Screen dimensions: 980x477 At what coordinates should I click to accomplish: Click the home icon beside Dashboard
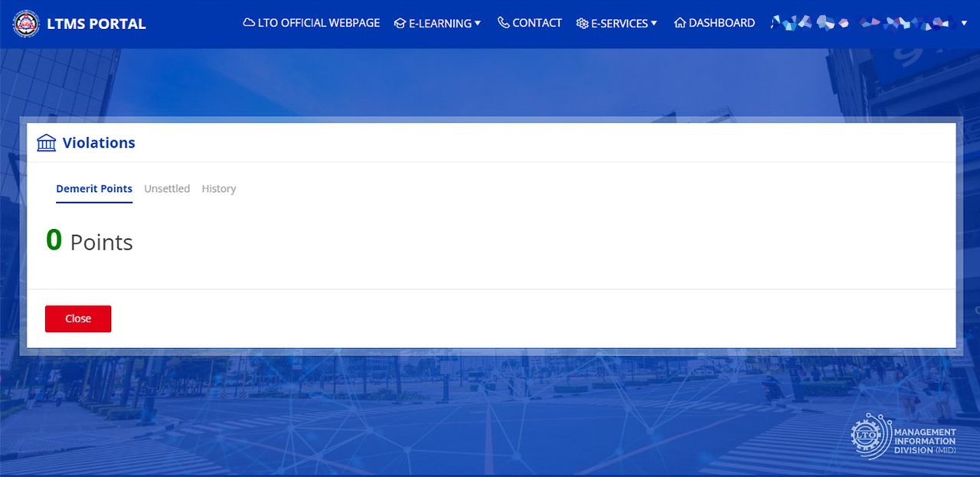pyautogui.click(x=680, y=23)
